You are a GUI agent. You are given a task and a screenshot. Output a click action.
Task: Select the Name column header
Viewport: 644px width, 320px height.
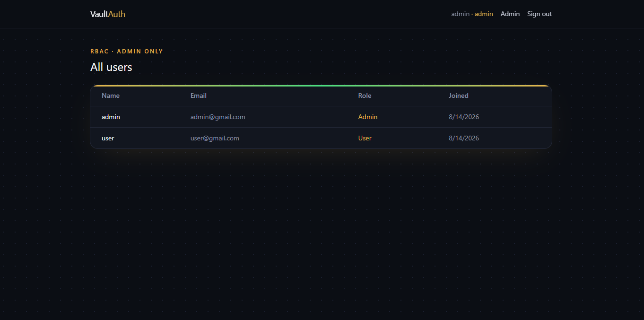pos(111,95)
